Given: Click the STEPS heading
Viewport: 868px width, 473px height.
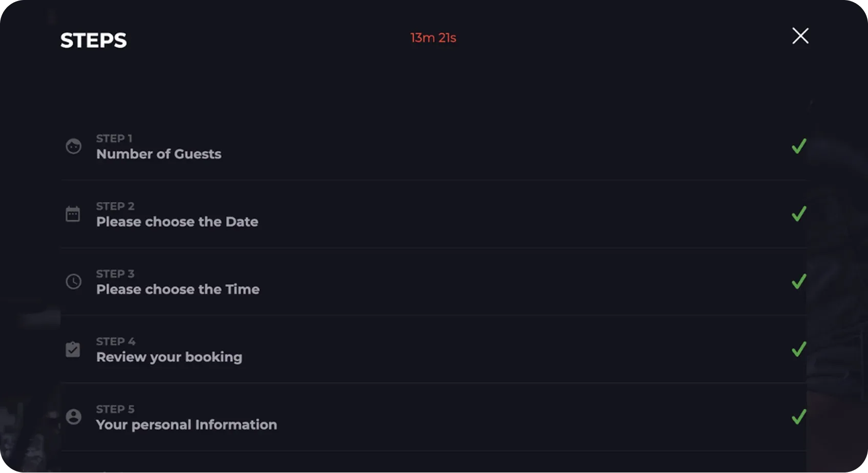Looking at the screenshot, I should click(x=93, y=40).
